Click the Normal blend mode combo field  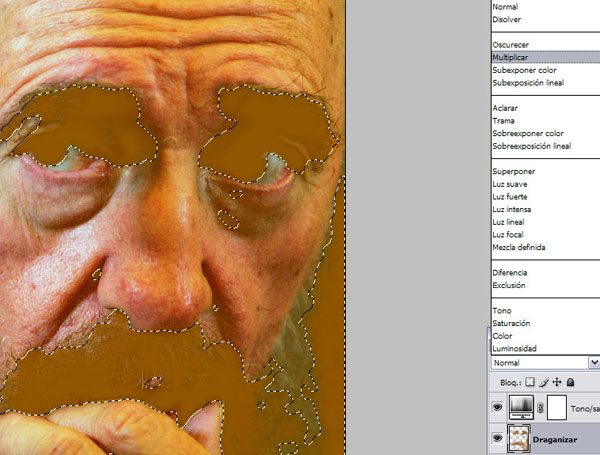click(x=545, y=362)
